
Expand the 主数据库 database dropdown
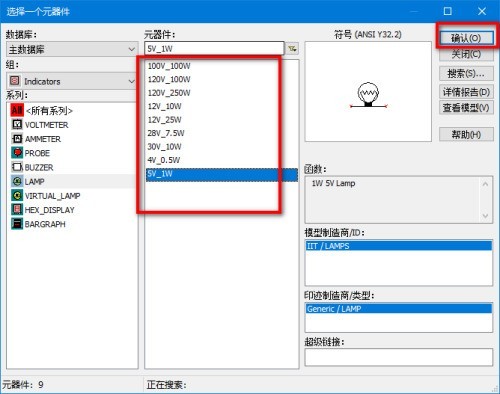pyautogui.click(x=72, y=49)
